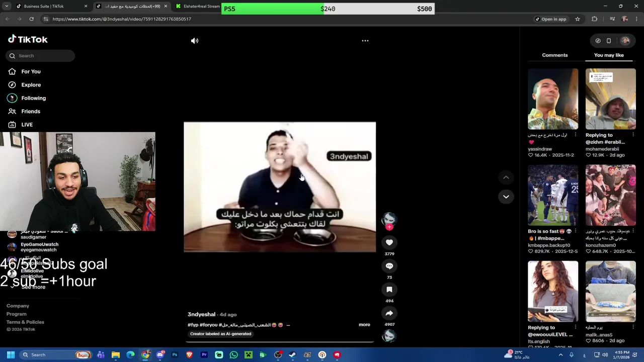This screenshot has height=362, width=644.
Task: Go to the previous video with the up chevron
Action: click(506, 177)
